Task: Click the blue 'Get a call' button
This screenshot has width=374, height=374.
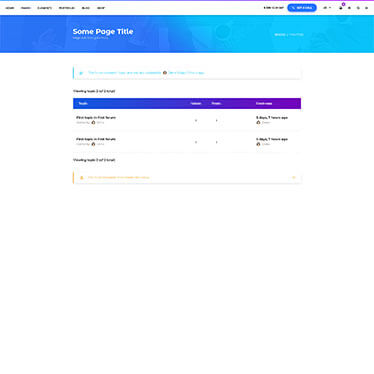Action: (x=302, y=8)
